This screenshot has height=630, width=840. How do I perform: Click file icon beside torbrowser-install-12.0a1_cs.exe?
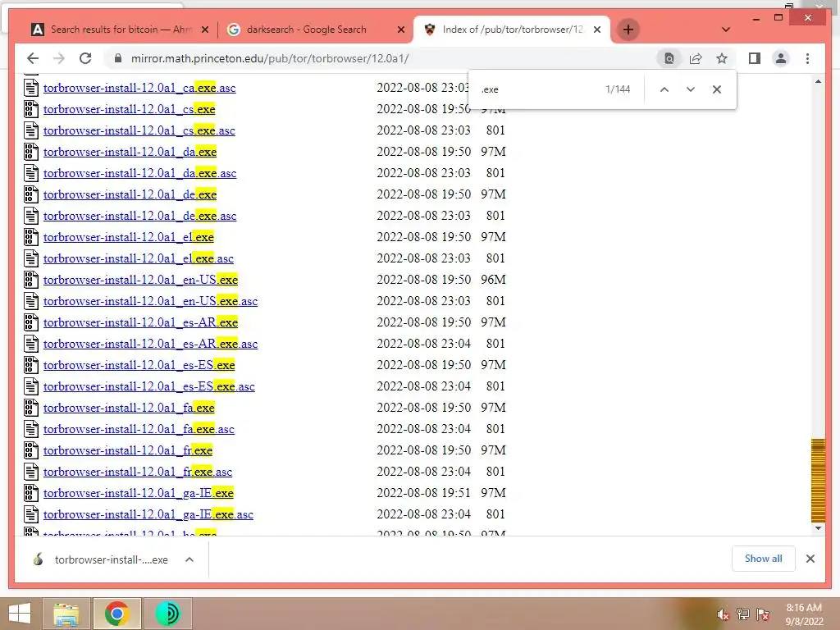coord(31,109)
